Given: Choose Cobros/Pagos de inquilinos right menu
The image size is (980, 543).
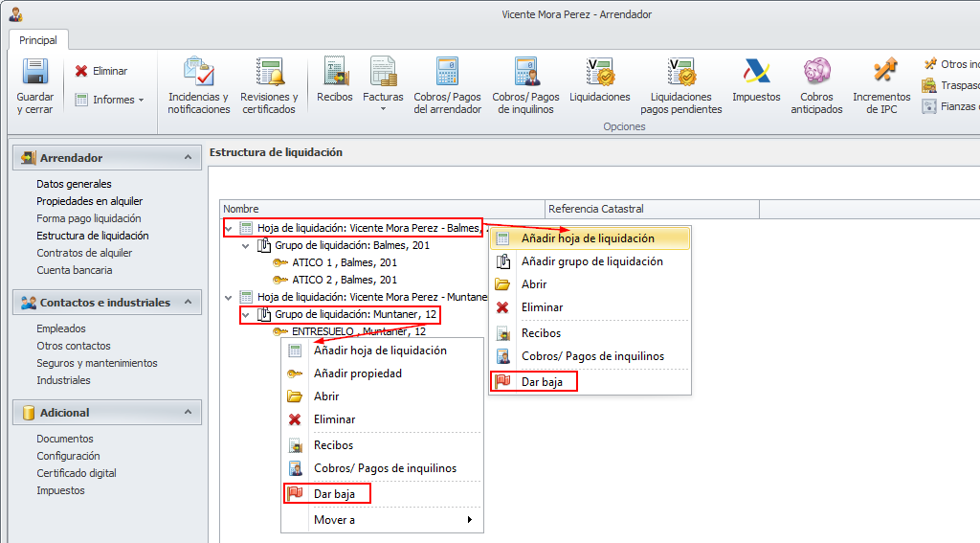Looking at the screenshot, I should (590, 356).
